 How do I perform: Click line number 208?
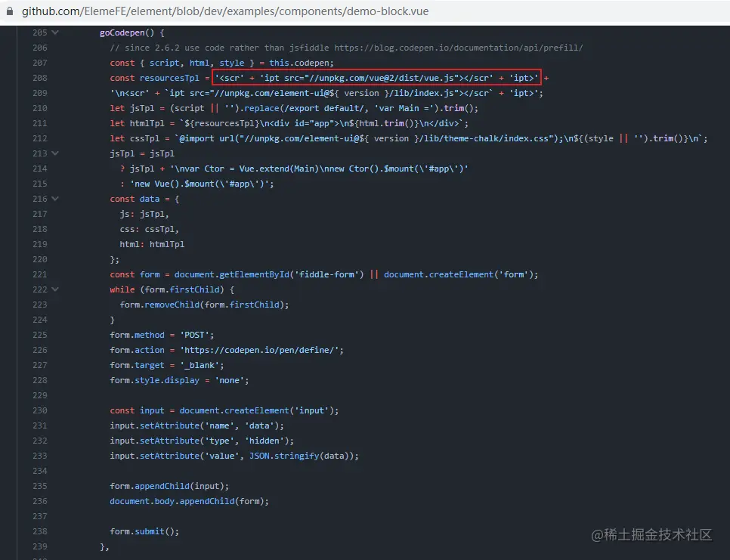tap(40, 78)
